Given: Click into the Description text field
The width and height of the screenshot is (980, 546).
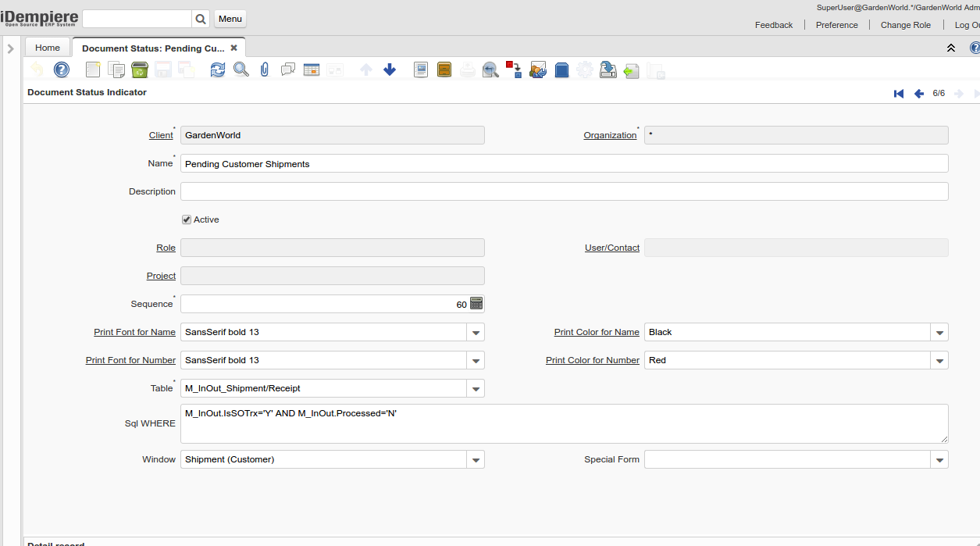Looking at the screenshot, I should pyautogui.click(x=564, y=191).
